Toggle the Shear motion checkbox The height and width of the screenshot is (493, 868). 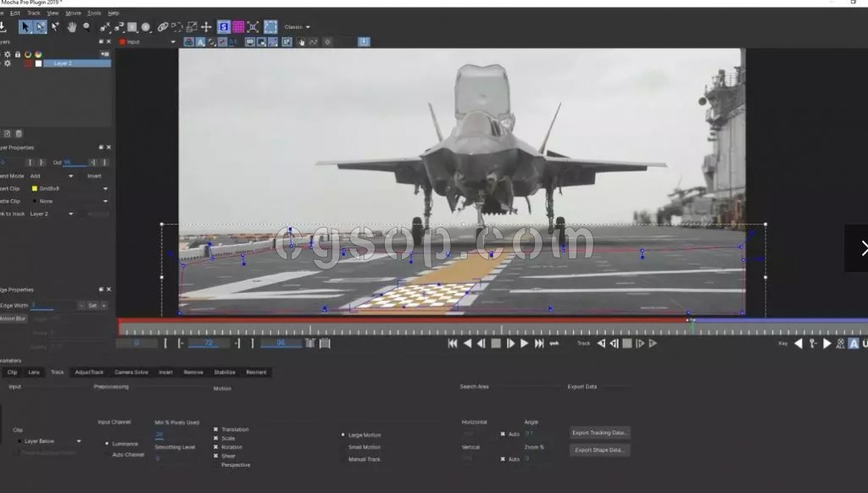[x=216, y=456]
